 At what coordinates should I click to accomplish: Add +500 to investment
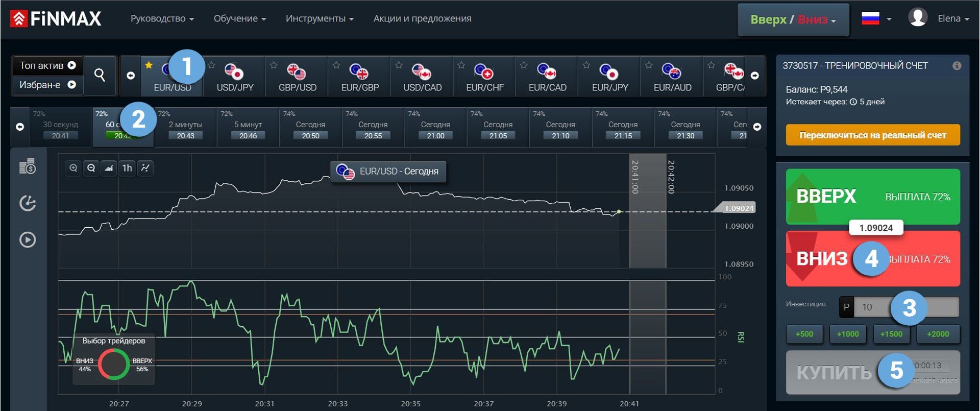[804, 334]
